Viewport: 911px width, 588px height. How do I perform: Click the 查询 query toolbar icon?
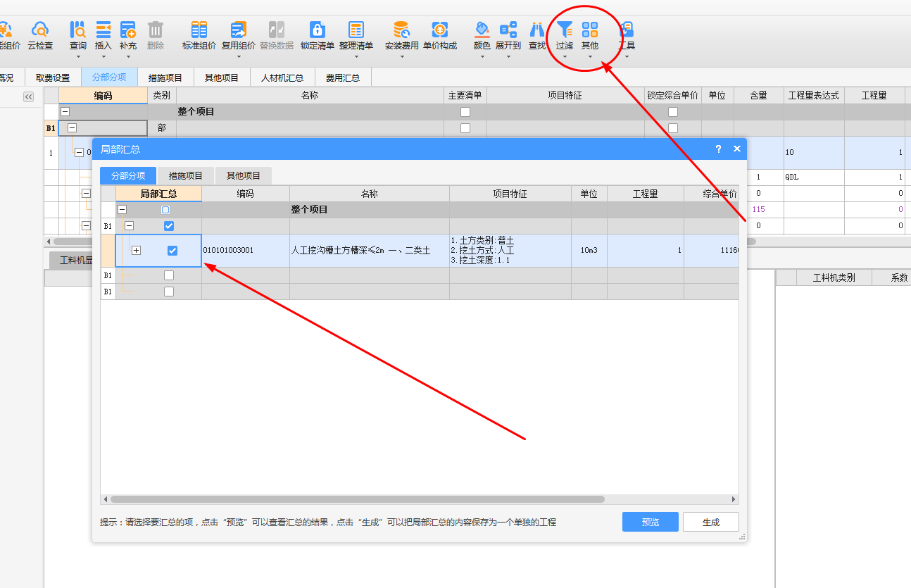click(x=77, y=30)
